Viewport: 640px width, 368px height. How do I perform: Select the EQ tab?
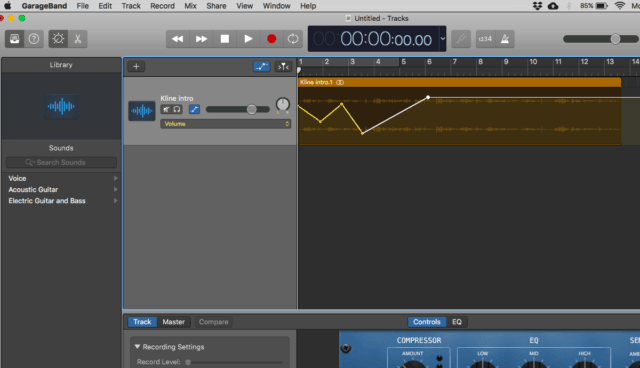457,322
